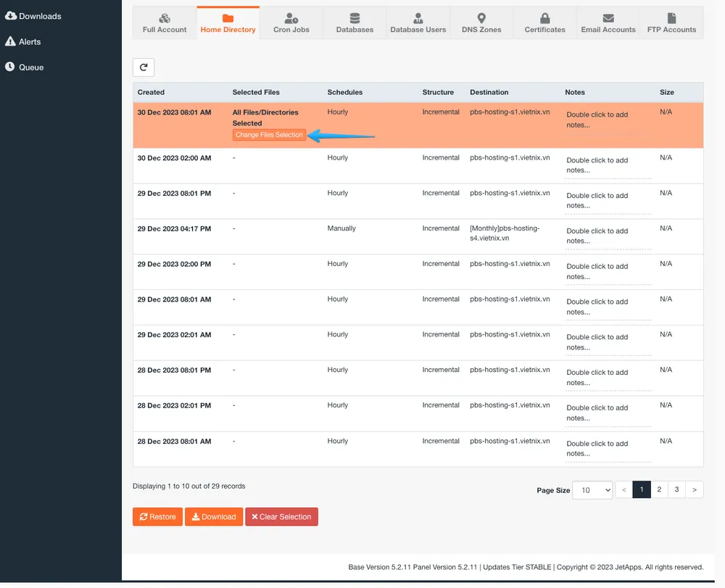Select the Cron Jobs backup icon
Viewport: 725px width, 588px height.
point(291,22)
